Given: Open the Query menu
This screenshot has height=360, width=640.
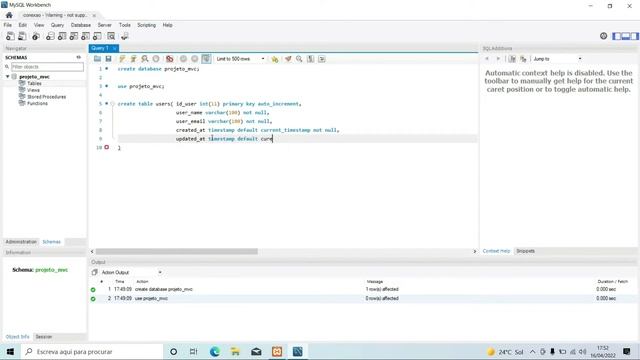Looking at the screenshot, I should click(x=57, y=25).
